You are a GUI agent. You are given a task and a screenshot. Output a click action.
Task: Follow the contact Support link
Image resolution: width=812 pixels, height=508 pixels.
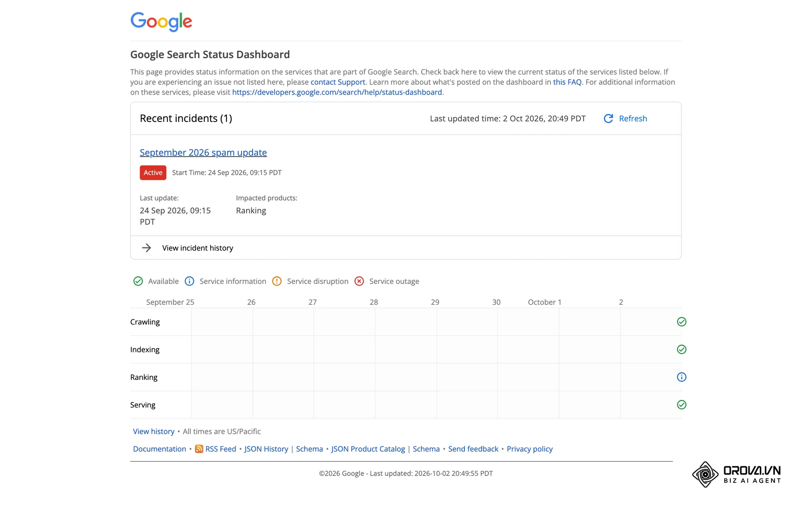(338, 82)
